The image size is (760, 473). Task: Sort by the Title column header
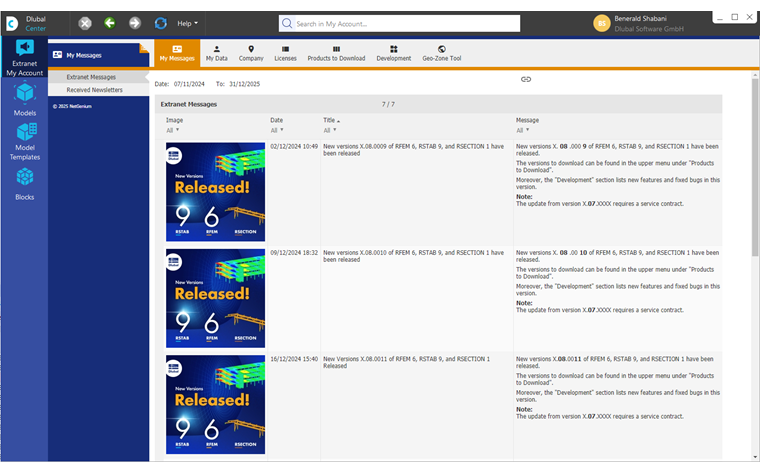[331, 120]
